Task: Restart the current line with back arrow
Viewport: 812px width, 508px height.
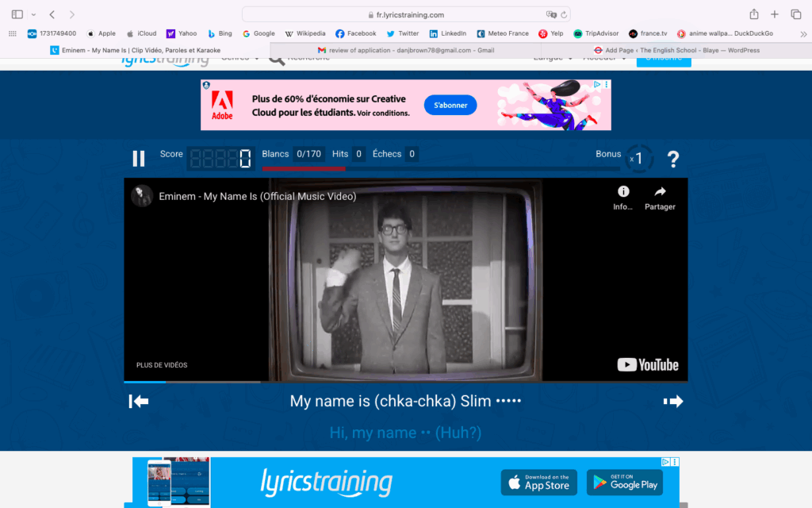Action: click(x=139, y=401)
